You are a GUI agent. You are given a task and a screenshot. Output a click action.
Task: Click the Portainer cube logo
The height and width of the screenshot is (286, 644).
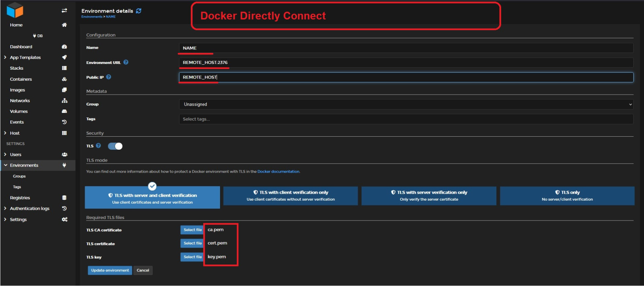[x=15, y=10]
